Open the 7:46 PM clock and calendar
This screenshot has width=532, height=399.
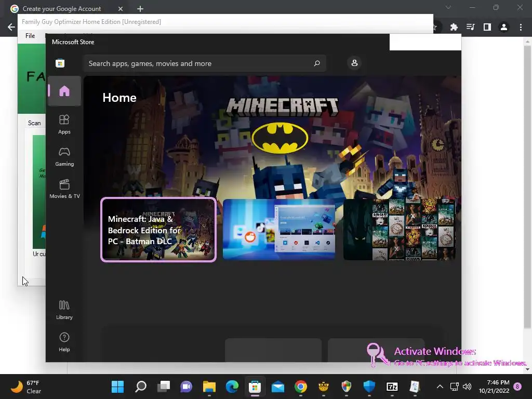point(494,387)
